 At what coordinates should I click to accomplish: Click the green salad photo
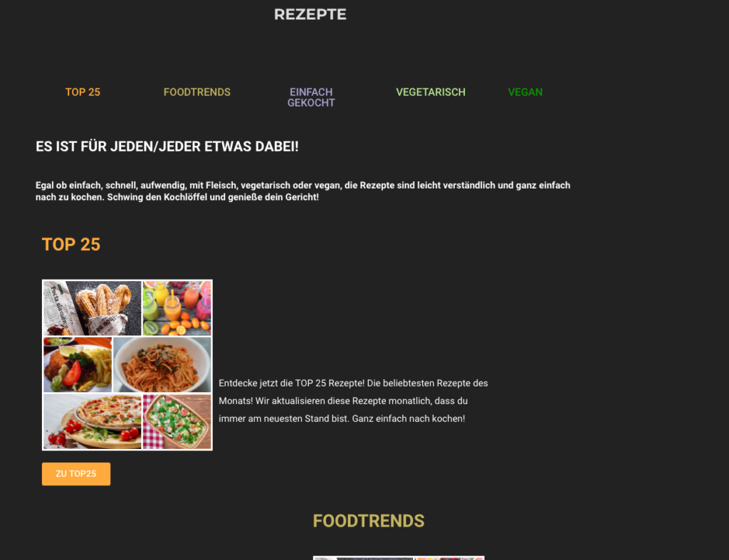click(177, 421)
